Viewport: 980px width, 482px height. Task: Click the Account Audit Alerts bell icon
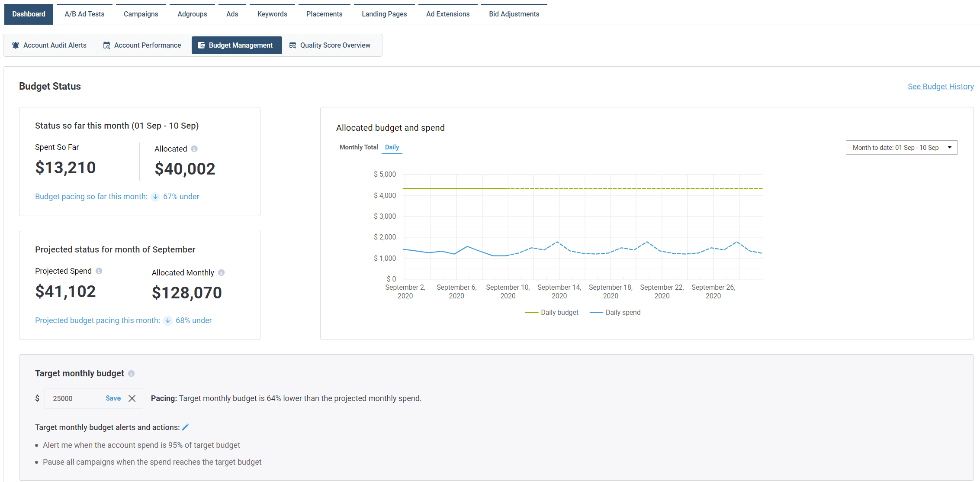[16, 45]
